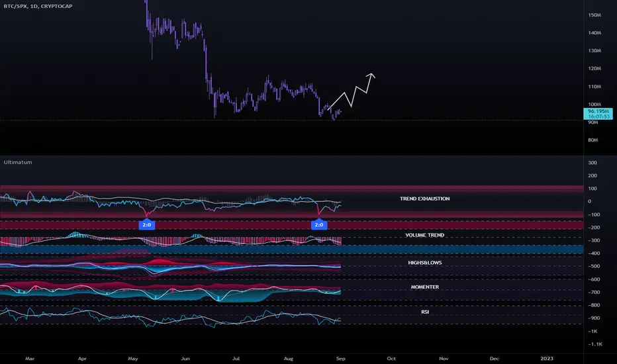Click the 100M level on price scale
The image size is (617, 364).
coord(594,105)
